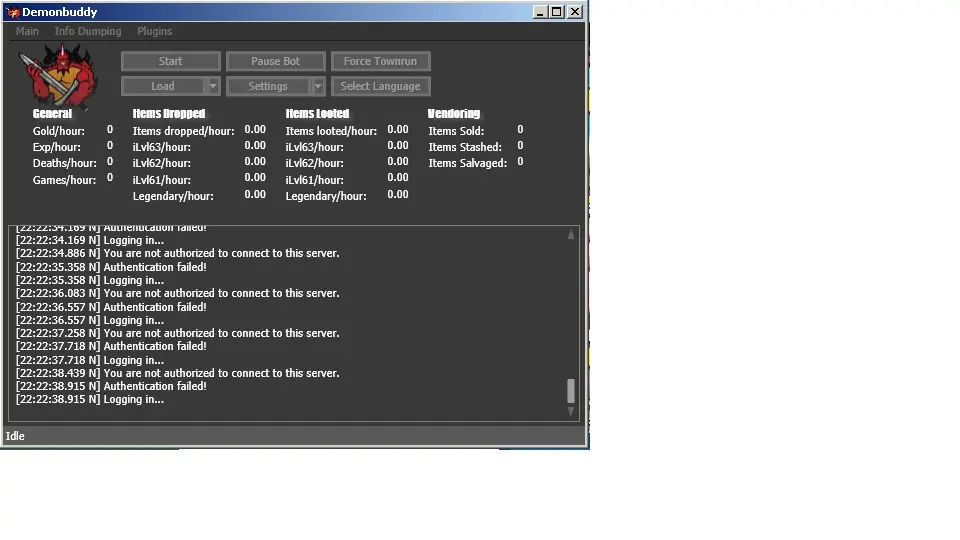Click Force Townrun button

click(380, 61)
